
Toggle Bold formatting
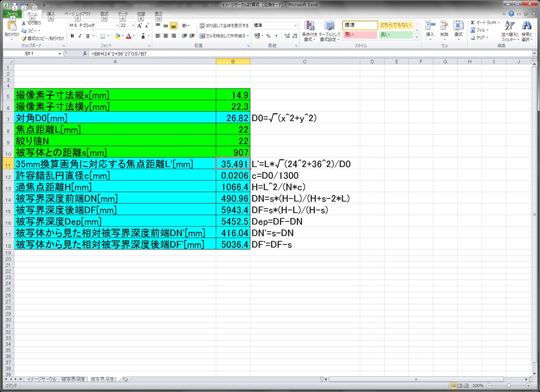click(72, 36)
